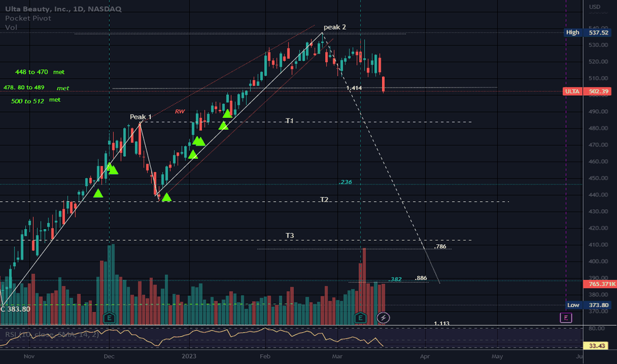
Task: Select the 'Ulta Beauty, Inc., 1D, NASDAQ' title
Action: coord(64,9)
